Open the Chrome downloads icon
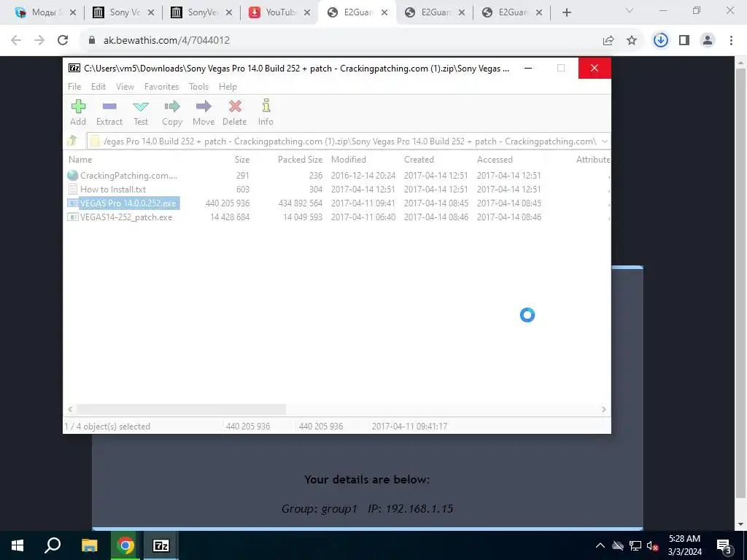747x560 pixels. coord(660,41)
